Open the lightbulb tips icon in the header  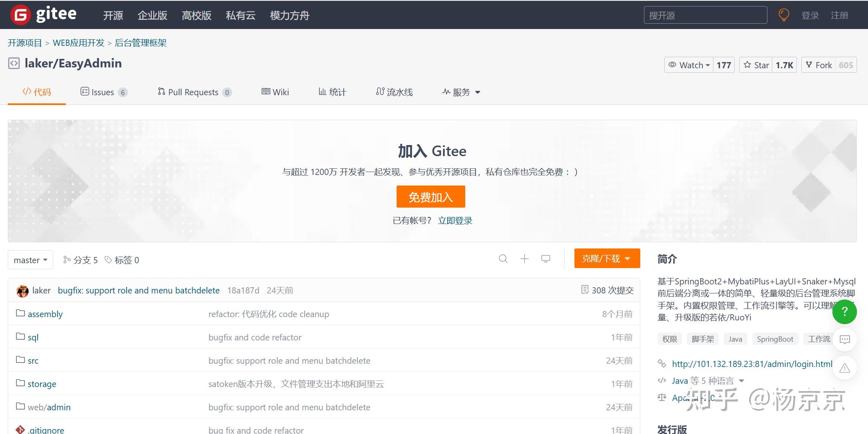pyautogui.click(x=783, y=14)
